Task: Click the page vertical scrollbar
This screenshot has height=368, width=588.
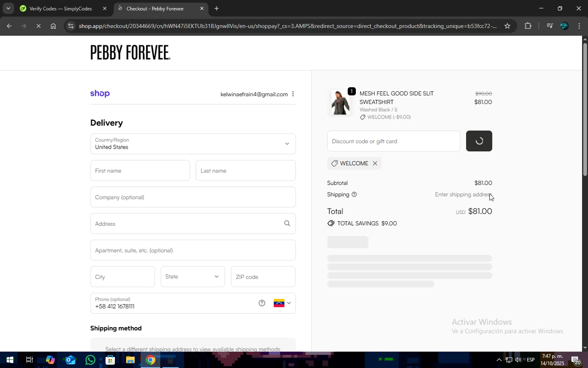Action: coord(585,109)
